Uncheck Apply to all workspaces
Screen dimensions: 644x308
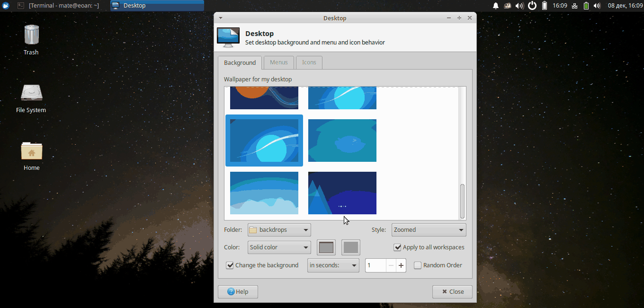click(397, 247)
